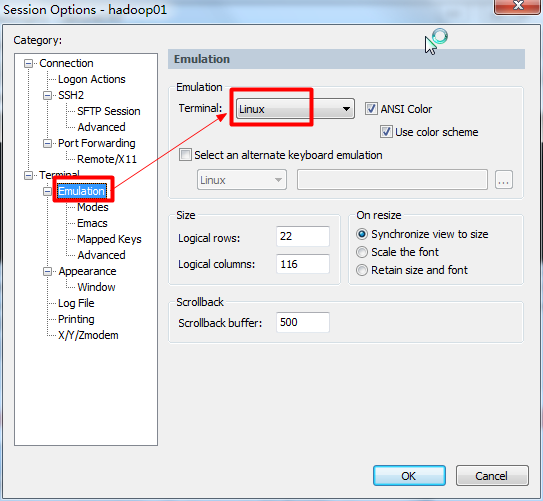Open Modes category
This screenshot has width=543, height=501.
[93, 207]
